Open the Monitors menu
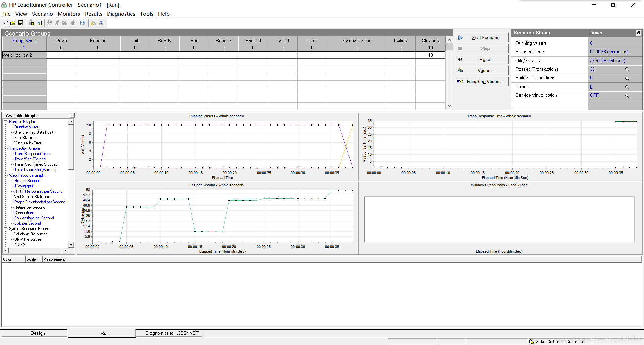This screenshot has height=345, width=644. tap(69, 14)
